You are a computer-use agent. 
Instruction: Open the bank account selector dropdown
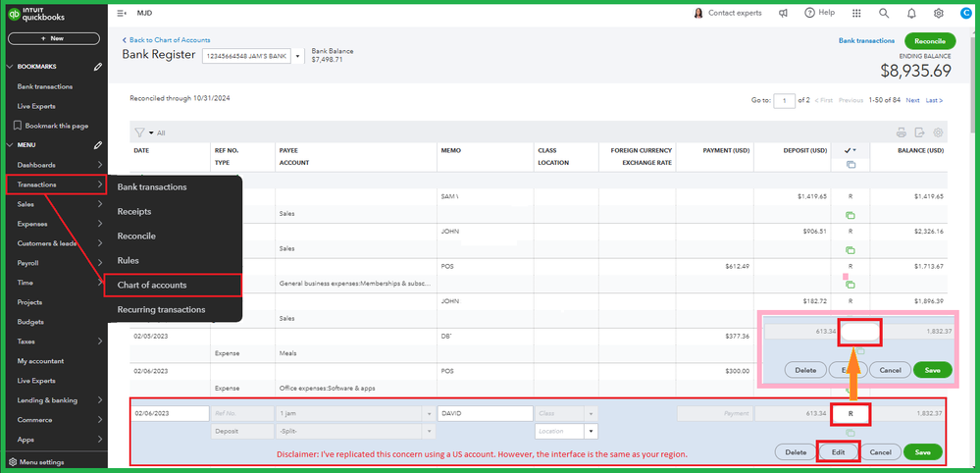(x=297, y=56)
